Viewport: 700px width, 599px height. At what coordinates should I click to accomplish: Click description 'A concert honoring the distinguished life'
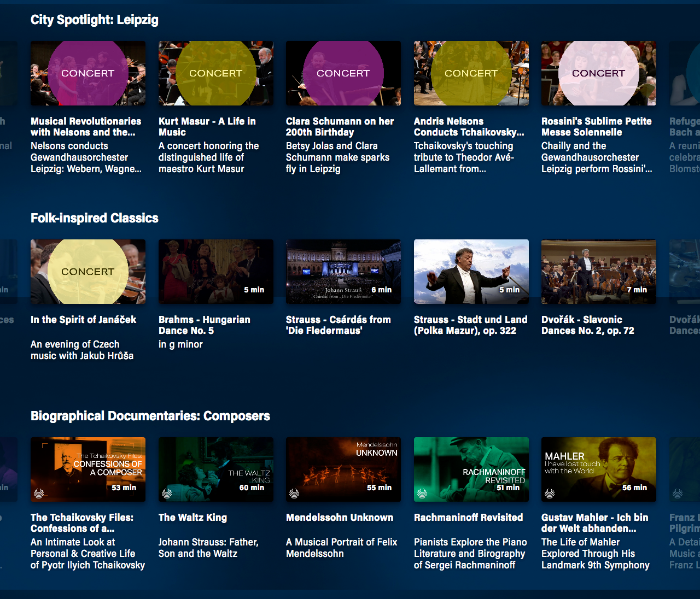[209, 157]
